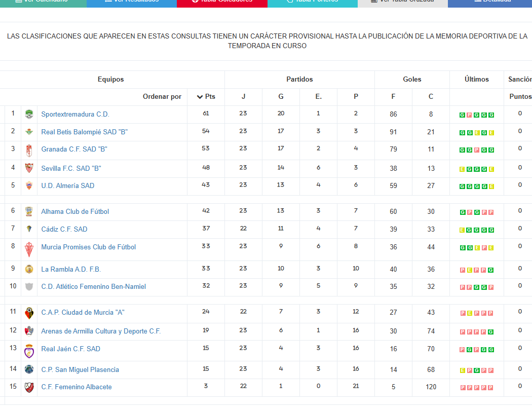The height and width of the screenshot is (410, 532).
Task: Click the E. draws column header
Action: 318,97
